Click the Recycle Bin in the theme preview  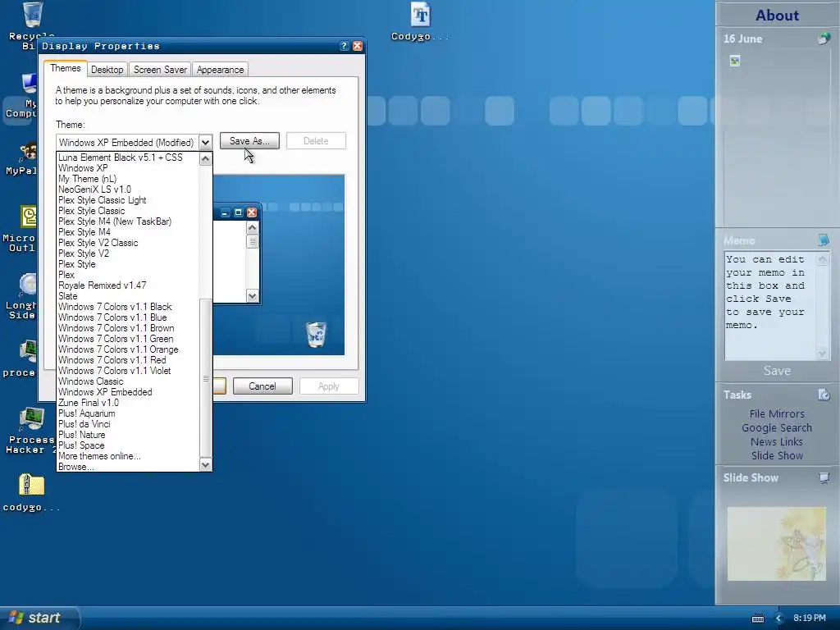pyautogui.click(x=316, y=335)
